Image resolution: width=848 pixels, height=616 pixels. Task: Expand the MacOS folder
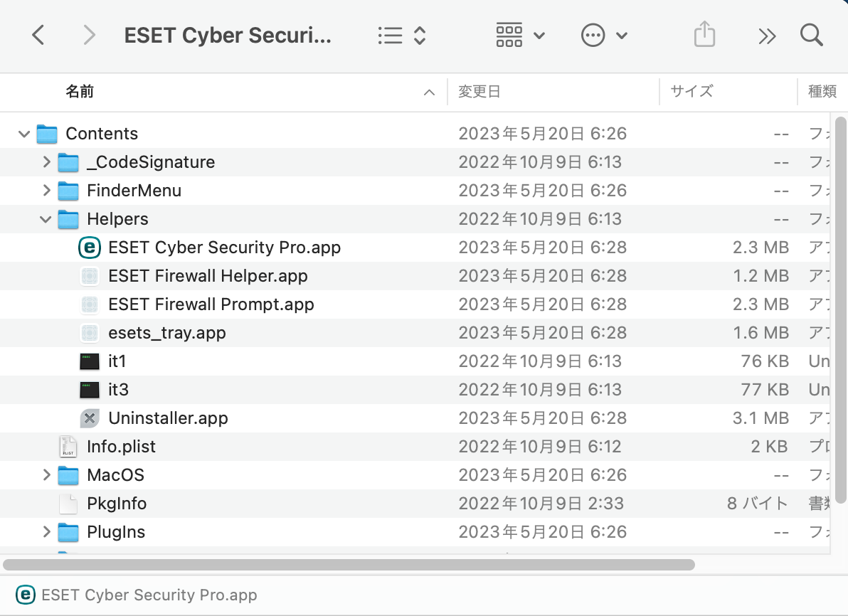click(46, 475)
